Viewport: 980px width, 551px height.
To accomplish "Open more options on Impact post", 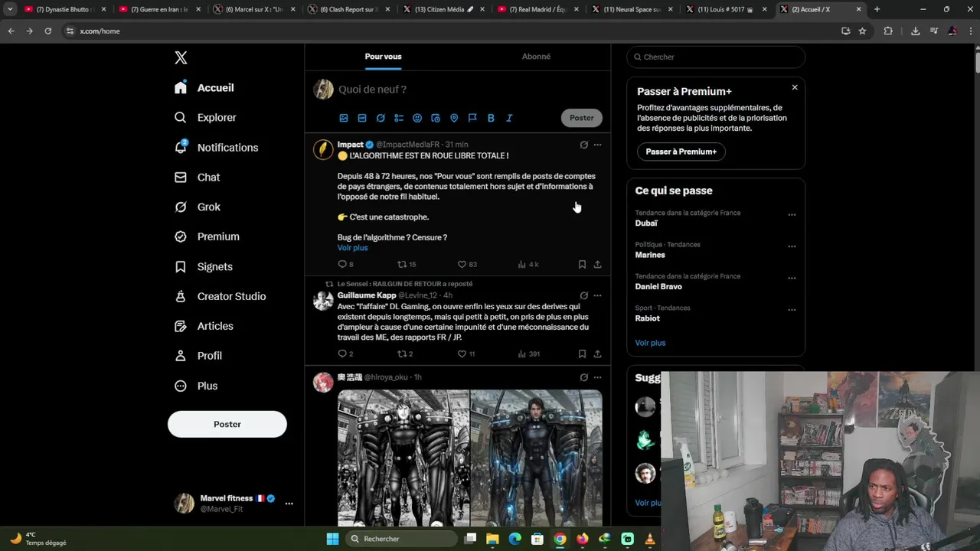I will pos(598,145).
